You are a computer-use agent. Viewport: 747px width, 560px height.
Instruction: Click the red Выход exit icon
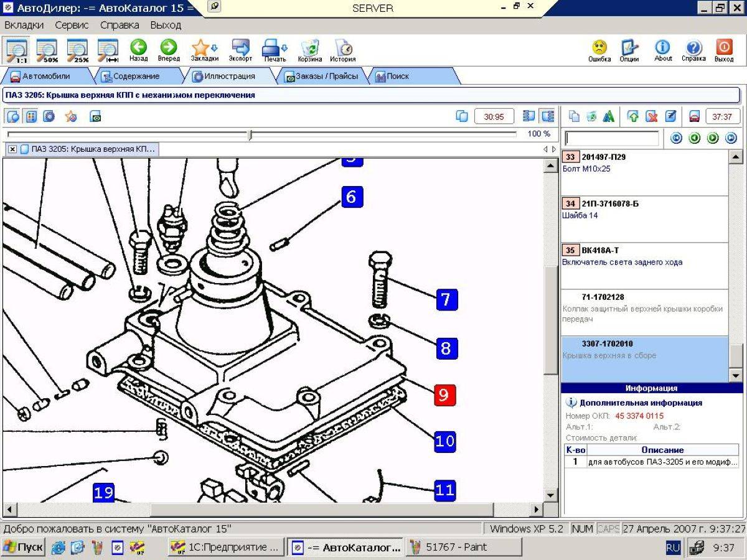724,50
